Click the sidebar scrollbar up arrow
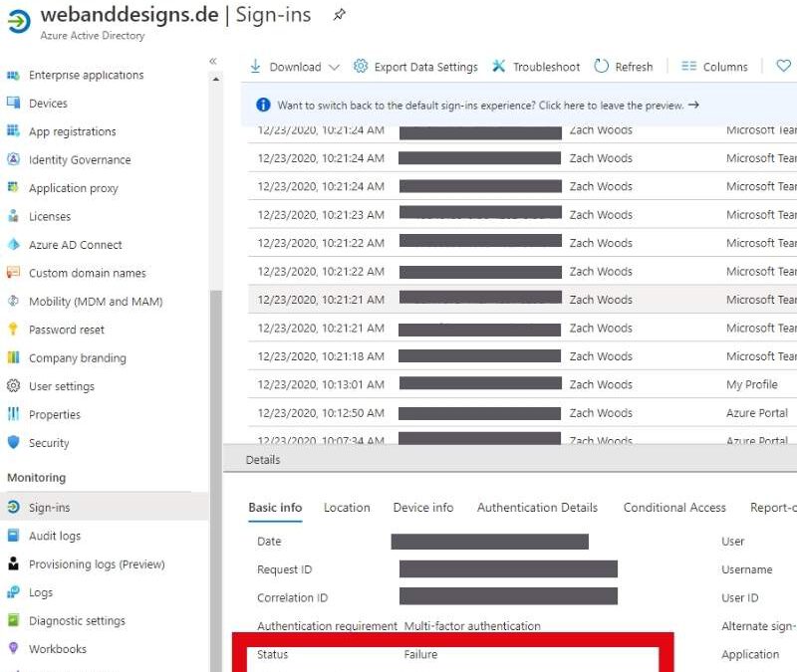This screenshot has height=672, width=797. pos(216,80)
